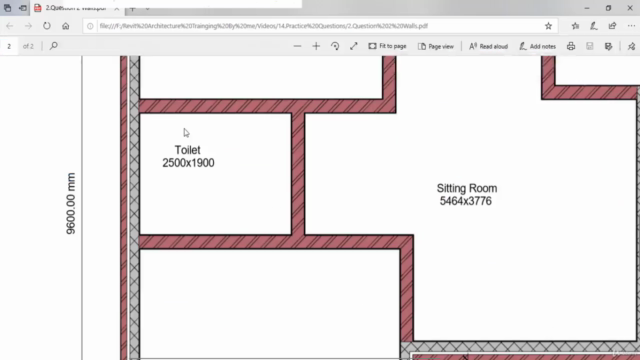Open the web notes pen icon

593,26
